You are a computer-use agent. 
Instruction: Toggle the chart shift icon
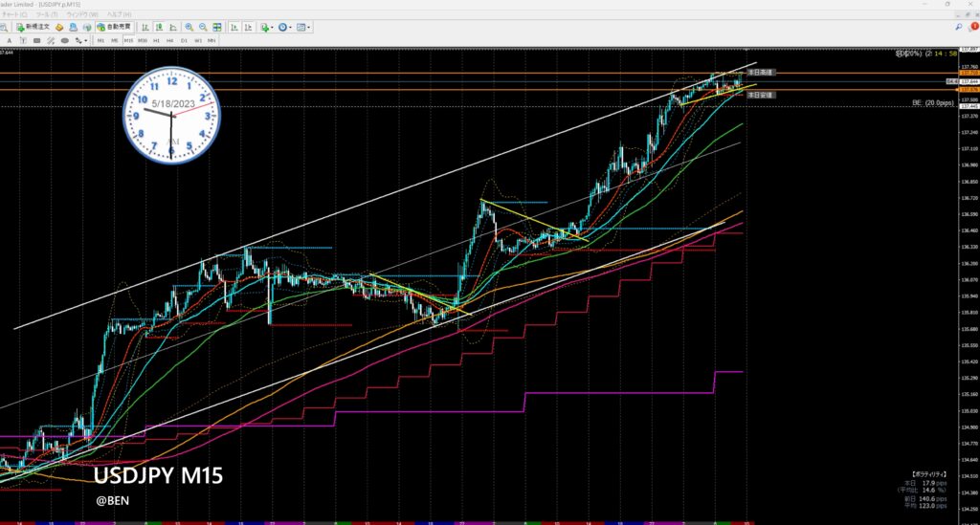coord(249,28)
